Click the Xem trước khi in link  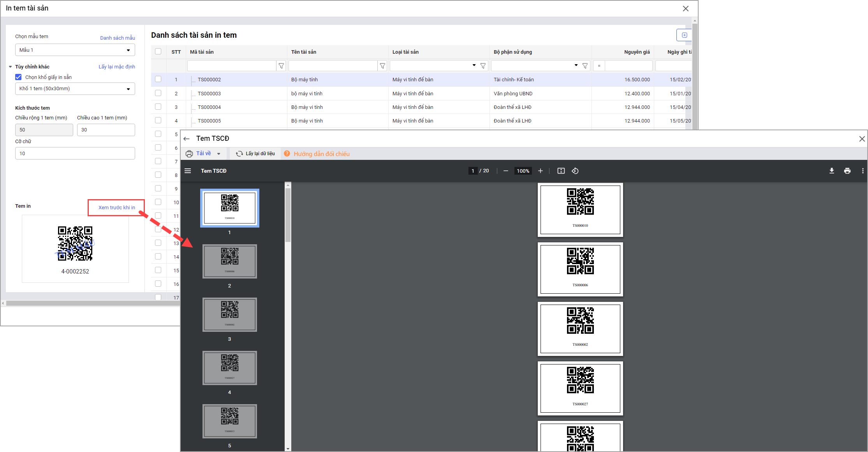pos(116,207)
